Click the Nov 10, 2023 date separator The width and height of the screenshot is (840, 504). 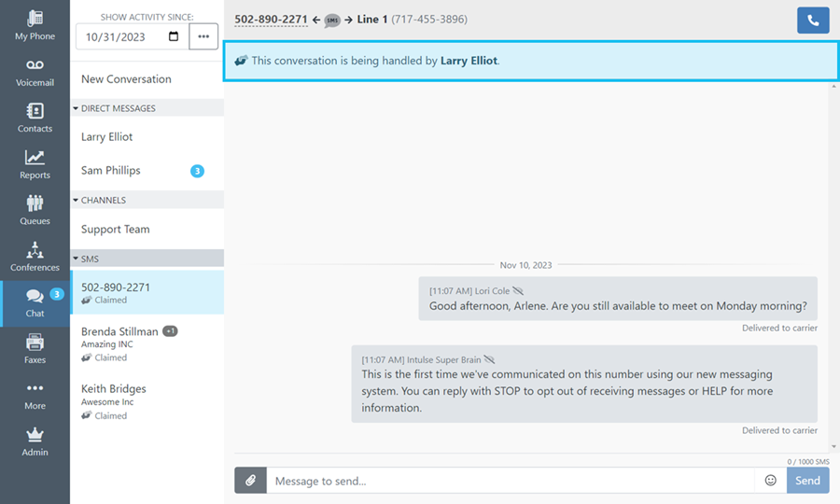525,265
